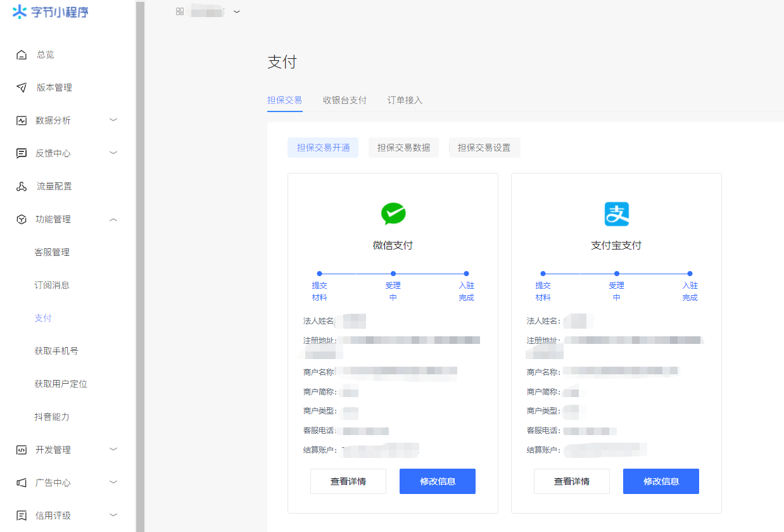Click the blue Alipay logo

pos(616,214)
